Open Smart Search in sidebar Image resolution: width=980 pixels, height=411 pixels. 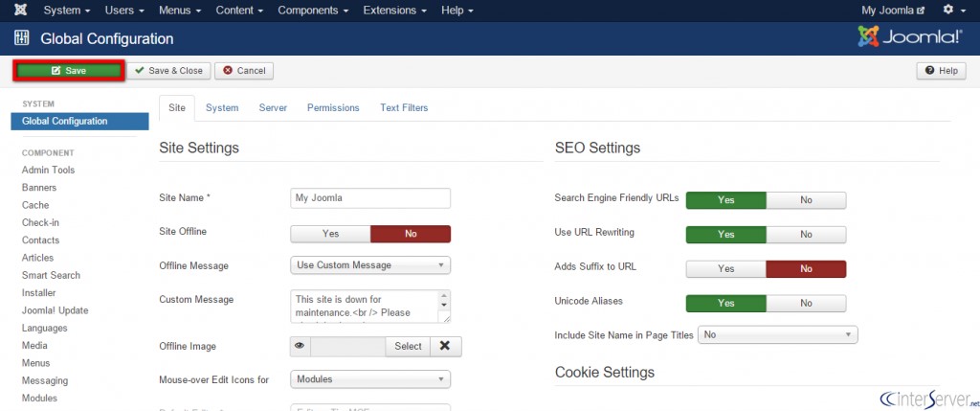[x=52, y=275]
